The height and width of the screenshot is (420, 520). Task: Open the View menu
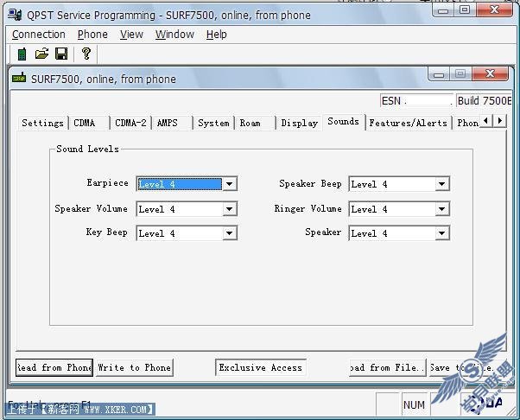131,35
